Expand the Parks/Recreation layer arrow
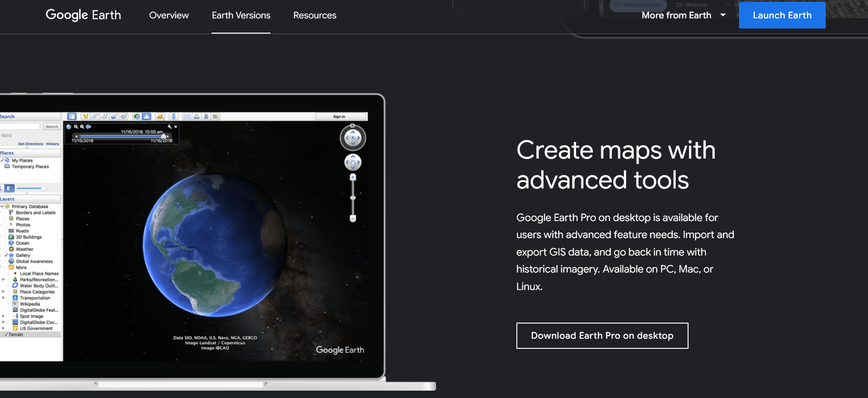 tap(3, 279)
